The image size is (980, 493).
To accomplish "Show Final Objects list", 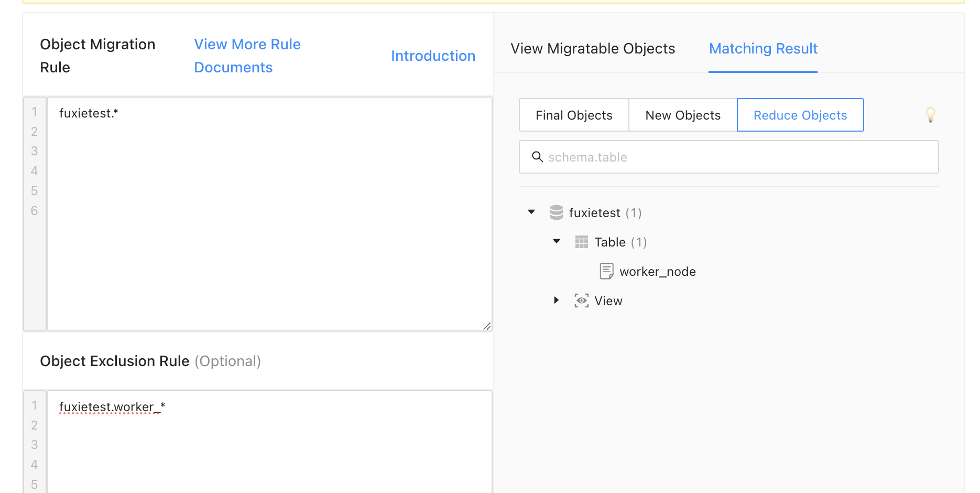I will pos(574,115).
